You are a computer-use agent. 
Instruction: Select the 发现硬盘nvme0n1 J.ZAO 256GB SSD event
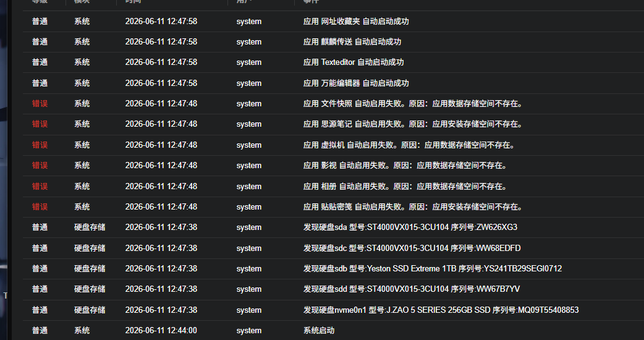441,310
